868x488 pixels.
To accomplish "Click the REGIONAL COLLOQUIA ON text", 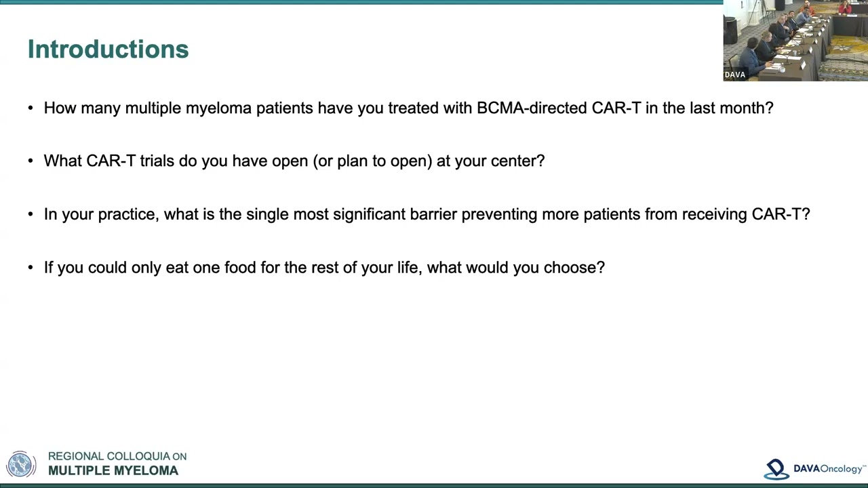I will tap(117, 457).
